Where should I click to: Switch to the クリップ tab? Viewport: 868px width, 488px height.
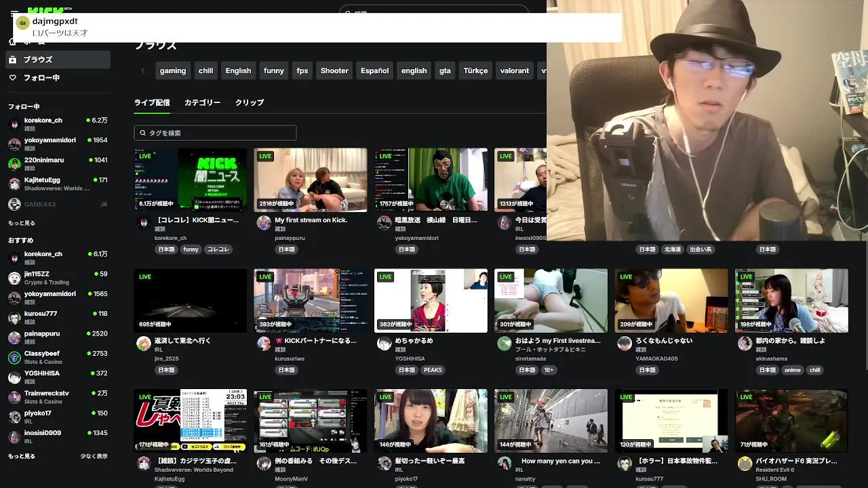pos(250,102)
